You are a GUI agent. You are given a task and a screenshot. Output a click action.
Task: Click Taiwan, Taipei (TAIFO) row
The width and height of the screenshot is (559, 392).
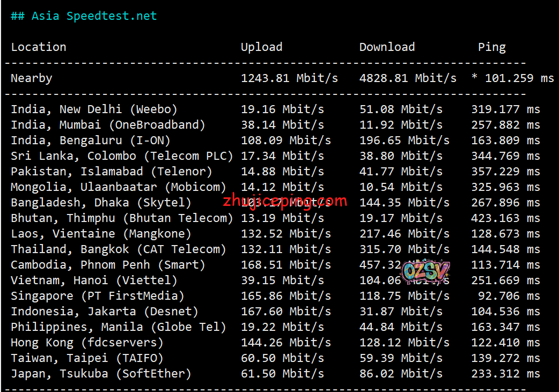click(87, 358)
